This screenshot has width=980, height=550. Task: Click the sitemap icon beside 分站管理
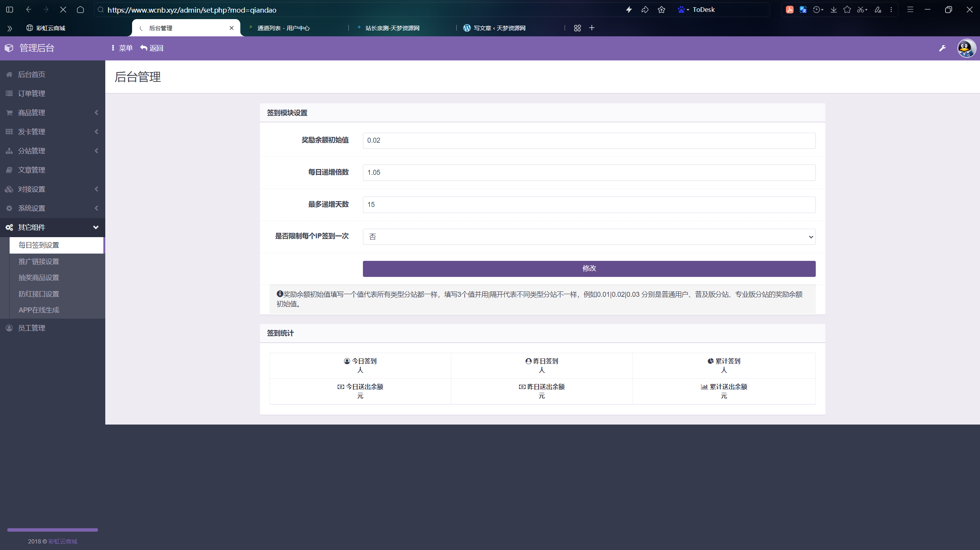[x=9, y=151]
